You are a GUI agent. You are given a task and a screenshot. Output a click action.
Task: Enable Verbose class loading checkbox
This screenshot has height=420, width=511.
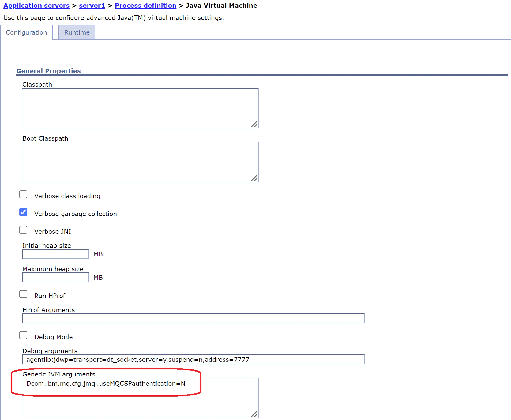(x=23, y=195)
